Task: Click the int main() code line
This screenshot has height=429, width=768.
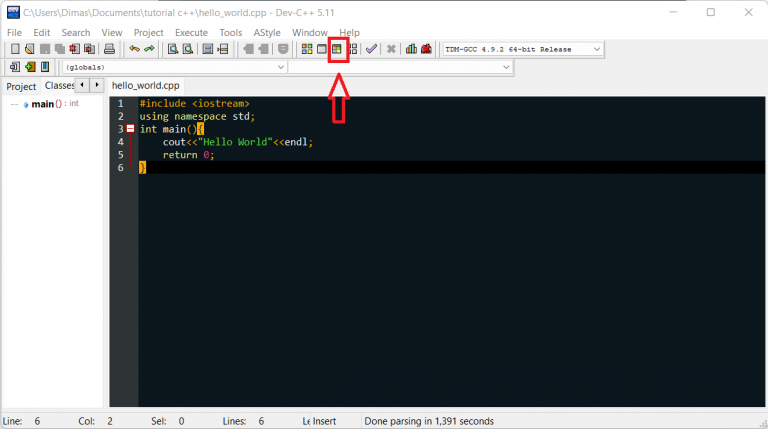Action: (x=171, y=129)
